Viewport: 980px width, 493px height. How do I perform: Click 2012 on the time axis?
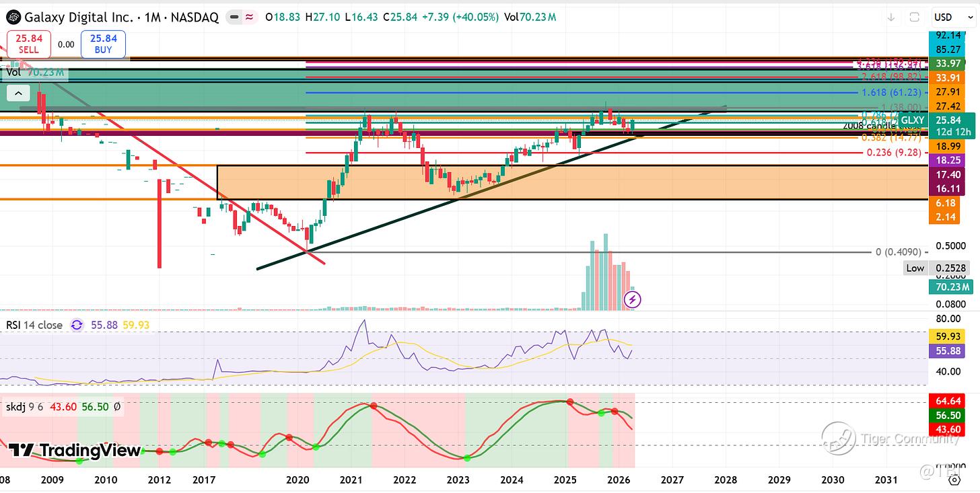pos(159,480)
